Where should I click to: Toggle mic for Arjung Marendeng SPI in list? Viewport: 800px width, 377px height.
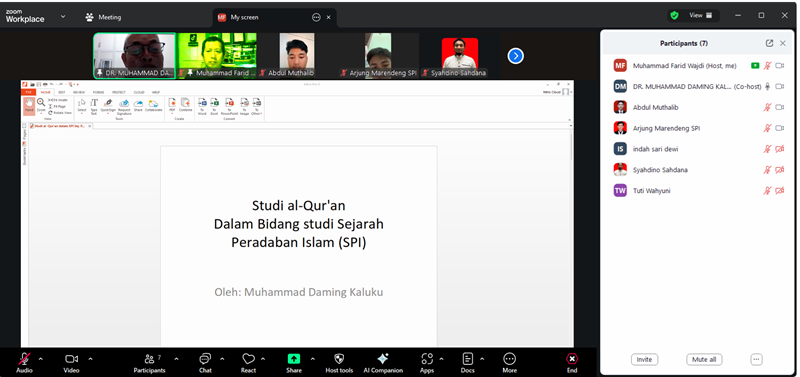coord(767,128)
